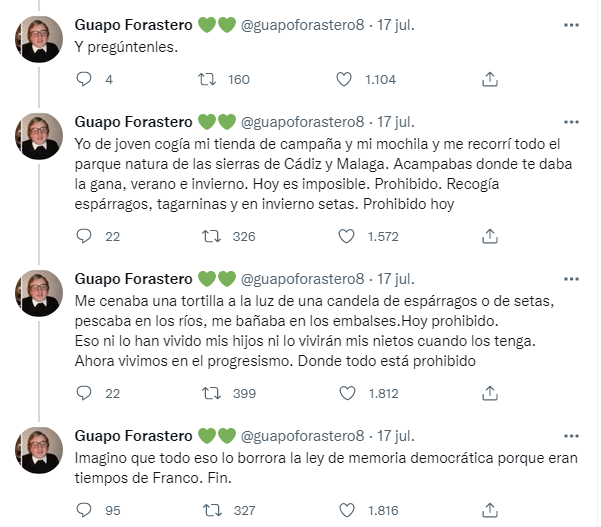This screenshot has width=601, height=527.
Task: Open Guapo Forastero profile name in first tweet
Action: [x=133, y=24]
